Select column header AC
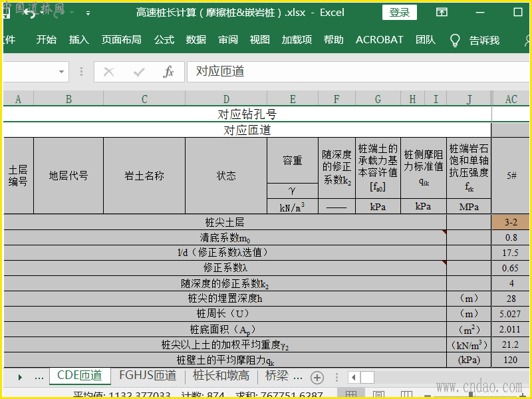 [511, 99]
